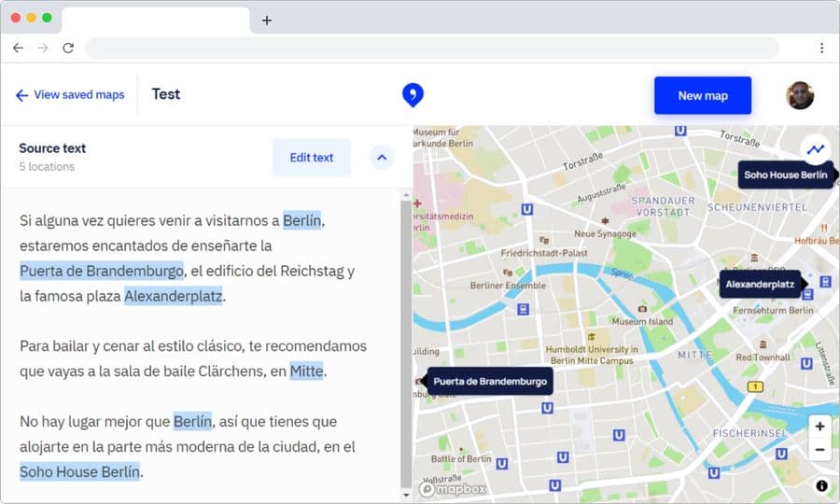This screenshot has width=840, height=504.
Task: Click the 5 locations count
Action: [x=47, y=166]
